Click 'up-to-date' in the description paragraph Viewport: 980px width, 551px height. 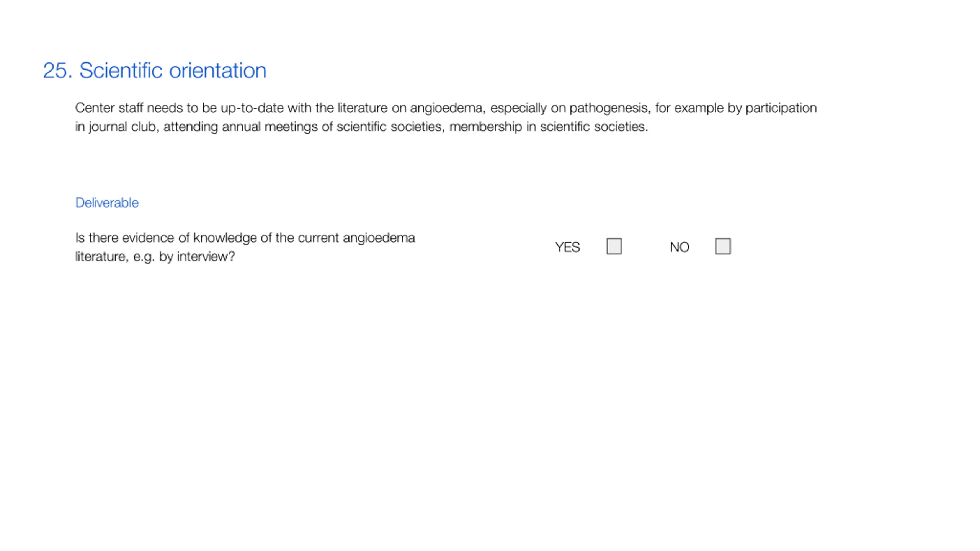252,108
